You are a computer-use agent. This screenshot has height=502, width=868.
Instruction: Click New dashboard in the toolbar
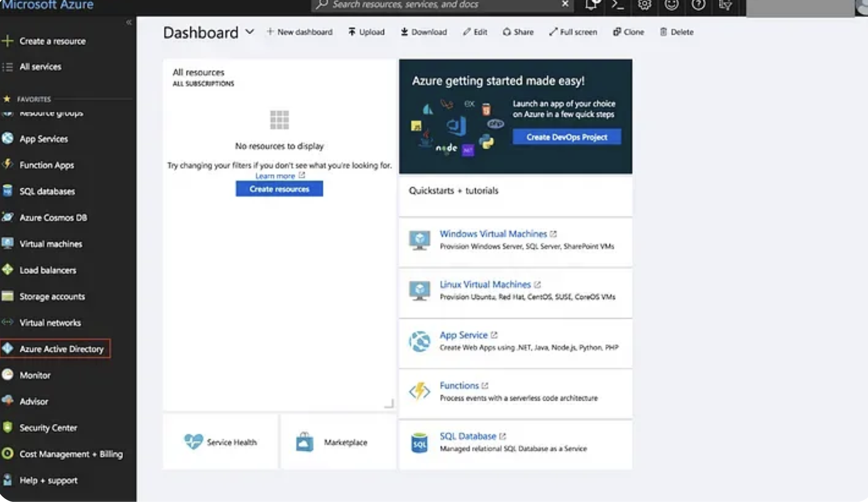click(x=300, y=32)
